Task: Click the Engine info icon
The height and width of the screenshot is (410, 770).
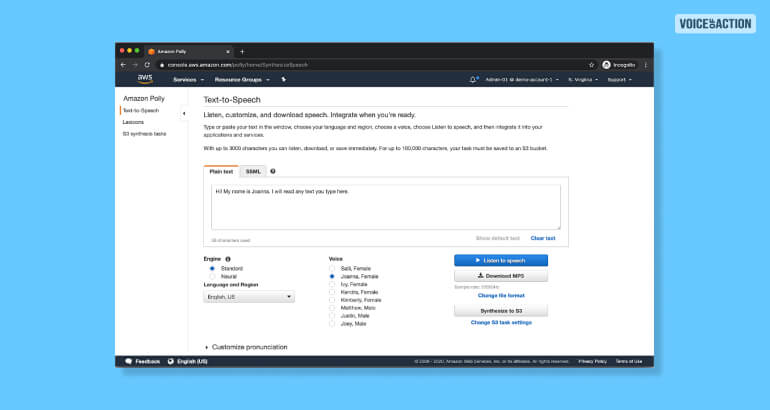Action: [228, 259]
